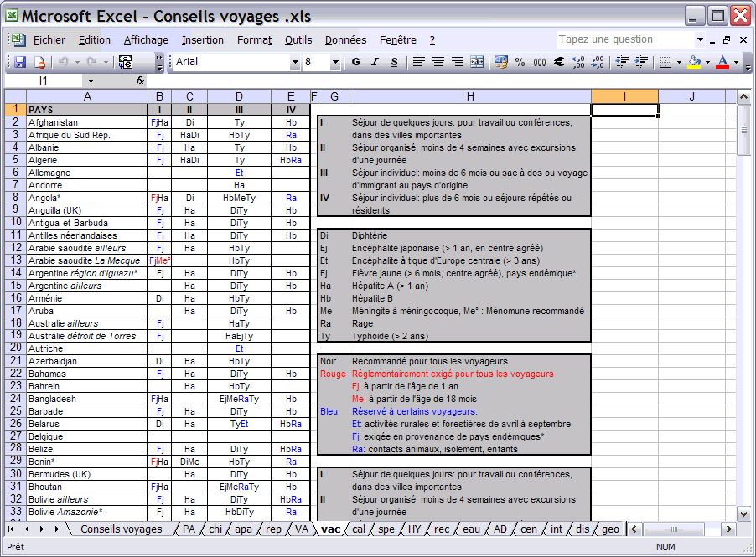Click the Merge and Center icon
The height and width of the screenshot is (557, 756).
click(x=477, y=62)
